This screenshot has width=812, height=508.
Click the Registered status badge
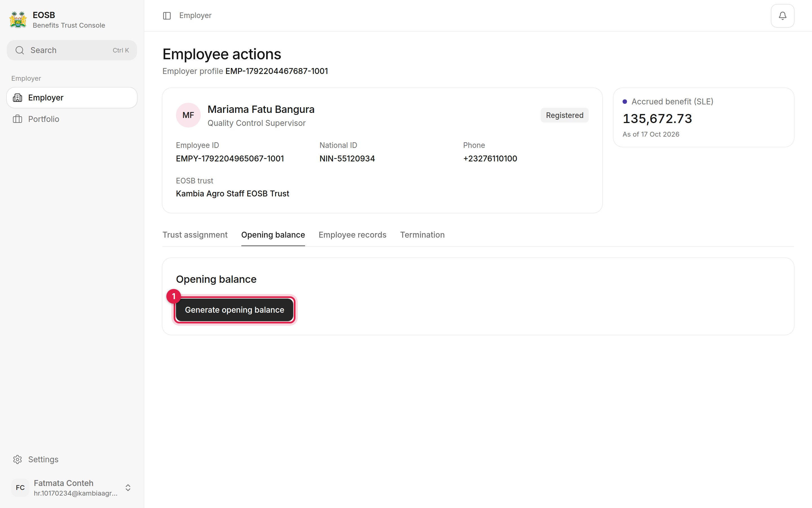pos(564,115)
